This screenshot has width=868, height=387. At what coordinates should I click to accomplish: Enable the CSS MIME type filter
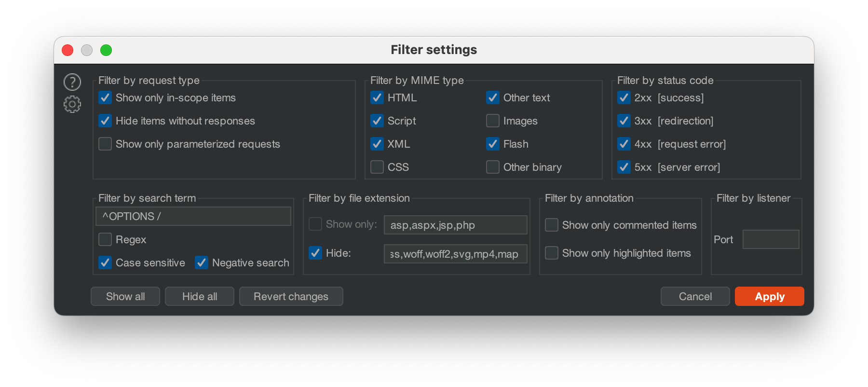(x=377, y=167)
